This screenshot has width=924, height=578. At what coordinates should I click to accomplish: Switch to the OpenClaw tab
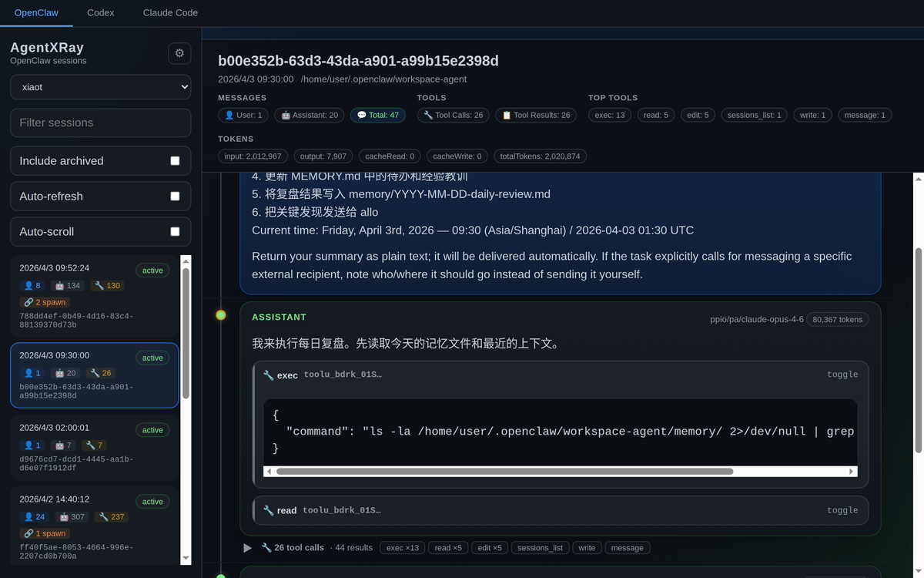click(x=37, y=12)
